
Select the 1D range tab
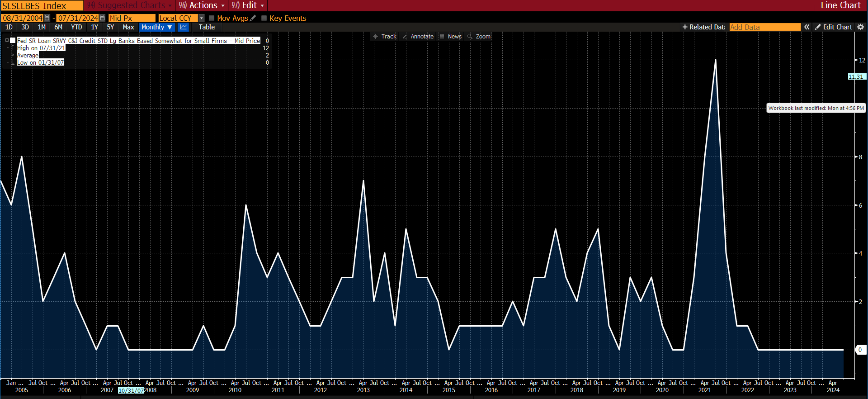(x=9, y=27)
